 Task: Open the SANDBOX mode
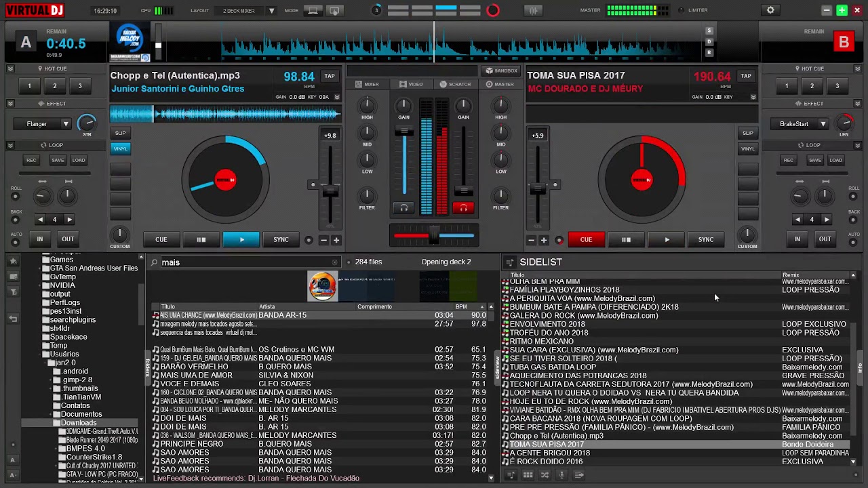[502, 70]
